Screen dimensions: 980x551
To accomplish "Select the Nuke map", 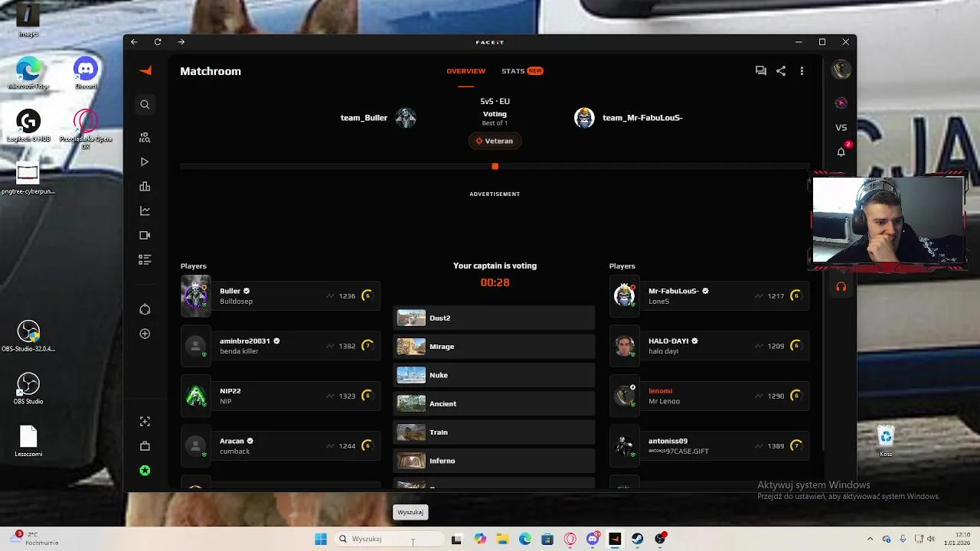I will click(x=494, y=375).
